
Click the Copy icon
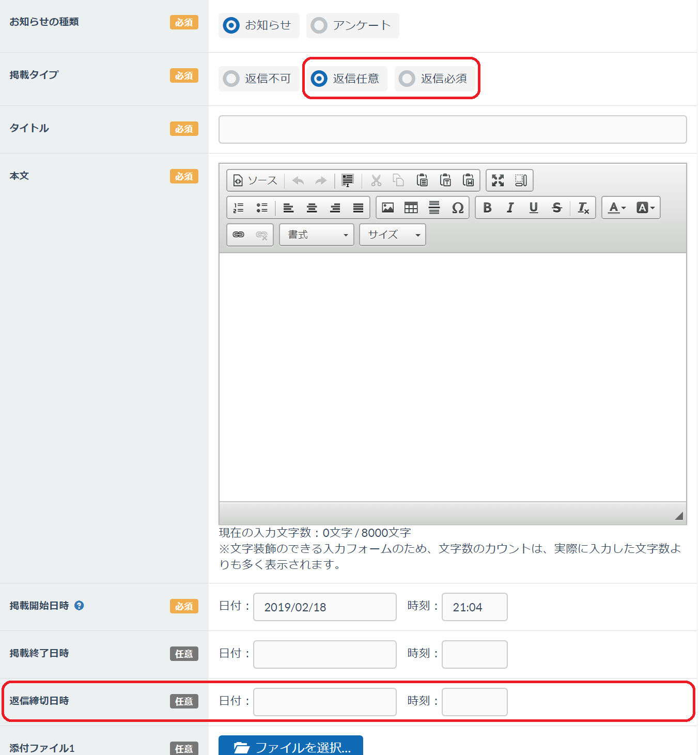399,180
